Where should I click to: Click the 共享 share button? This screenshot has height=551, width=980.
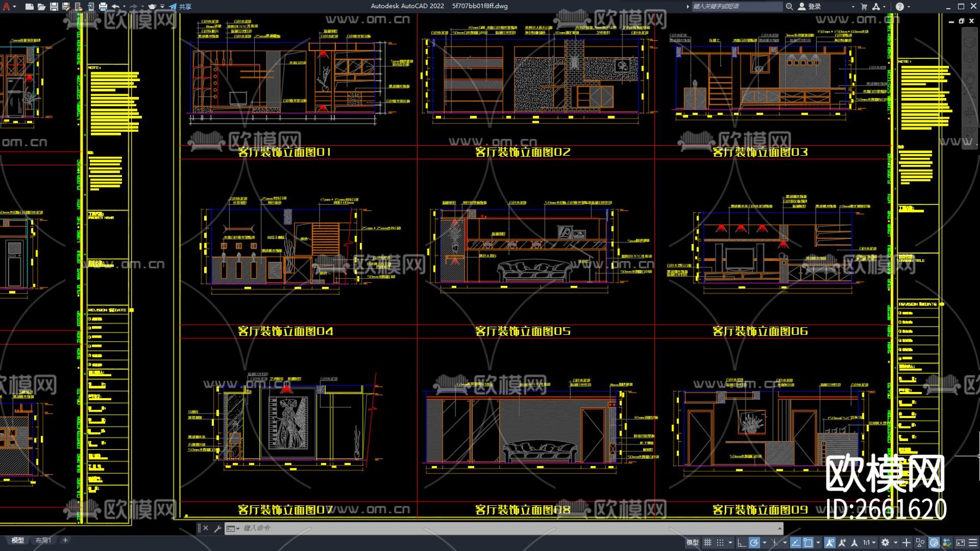181,7
